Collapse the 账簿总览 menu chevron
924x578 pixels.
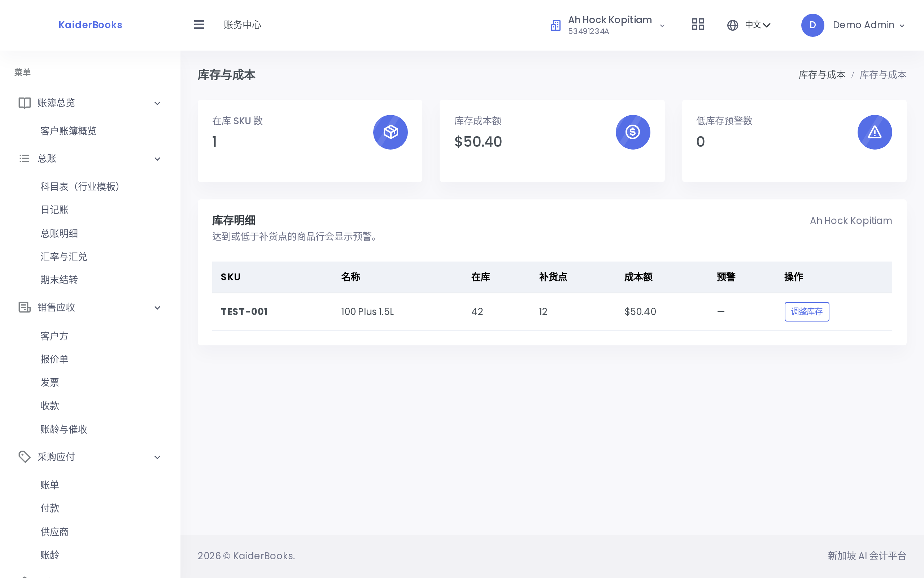157,103
